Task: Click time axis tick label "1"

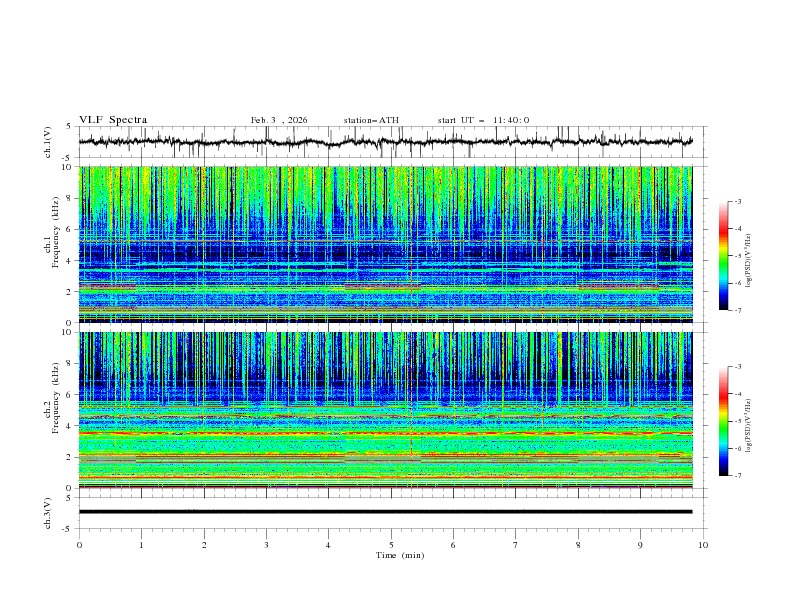Action: click(x=142, y=545)
